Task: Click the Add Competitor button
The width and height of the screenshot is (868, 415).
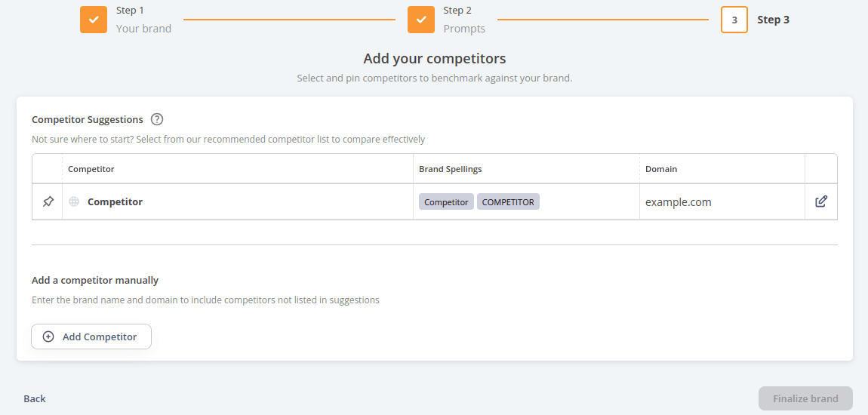Action: pyautogui.click(x=91, y=337)
